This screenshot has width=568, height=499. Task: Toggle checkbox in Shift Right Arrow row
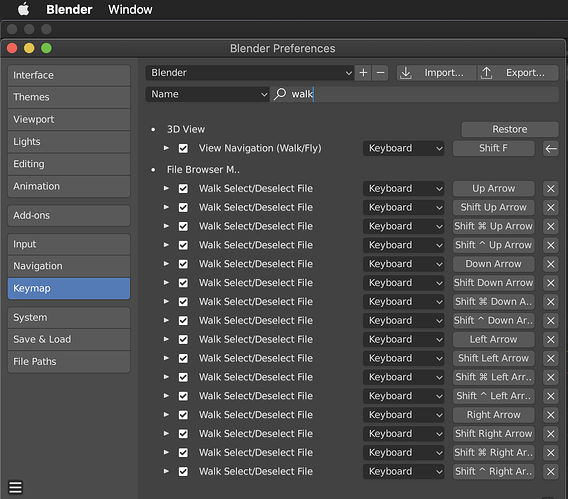tap(183, 433)
